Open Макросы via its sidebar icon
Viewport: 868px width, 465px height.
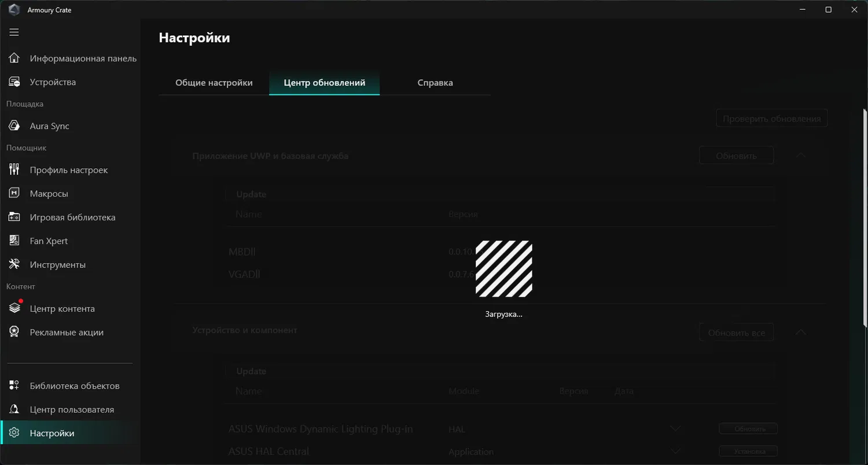[x=14, y=194]
